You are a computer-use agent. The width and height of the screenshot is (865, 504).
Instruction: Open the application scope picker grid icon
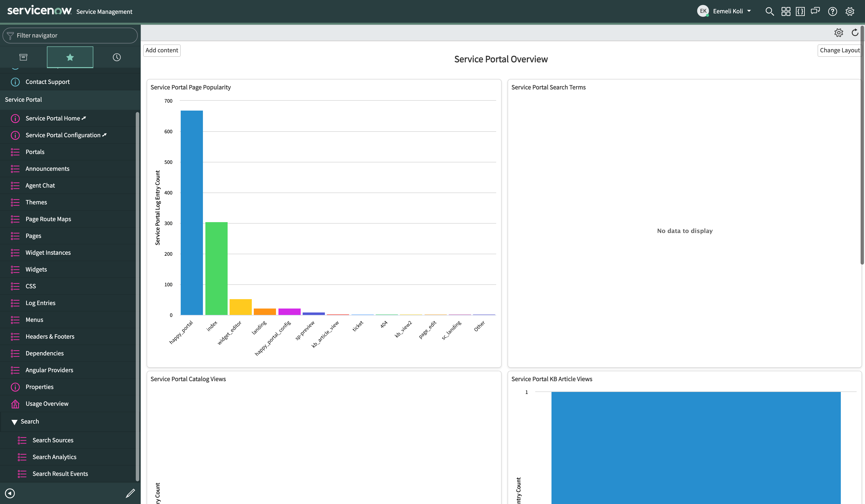[x=786, y=11]
